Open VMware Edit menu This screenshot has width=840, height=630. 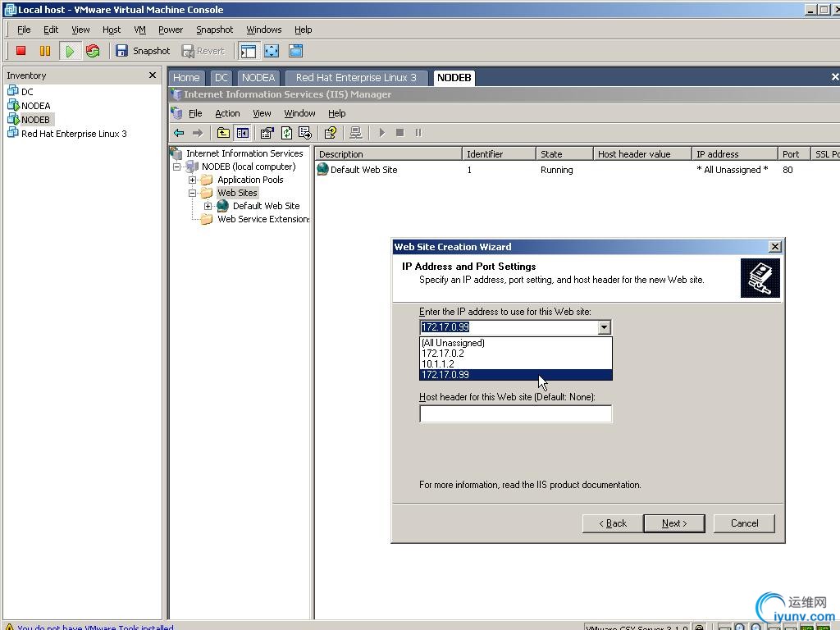click(51, 30)
